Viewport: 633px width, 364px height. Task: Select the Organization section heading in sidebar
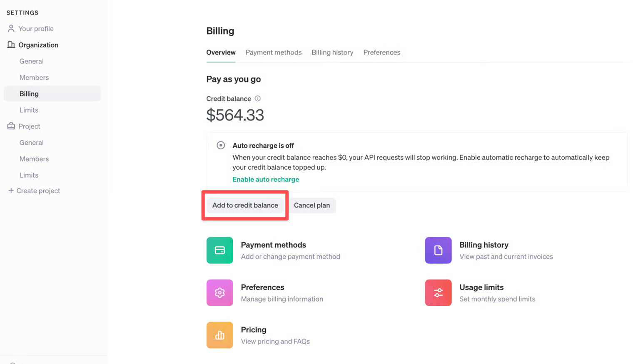38,45
